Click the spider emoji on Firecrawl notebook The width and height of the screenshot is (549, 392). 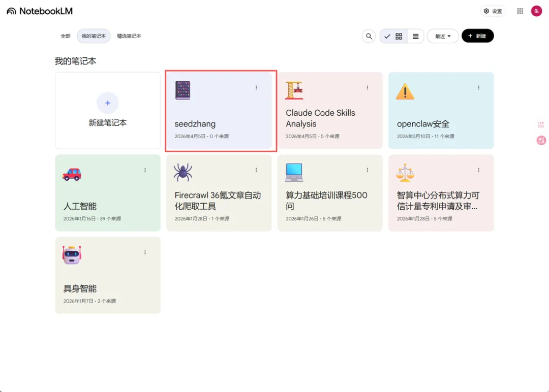182,173
